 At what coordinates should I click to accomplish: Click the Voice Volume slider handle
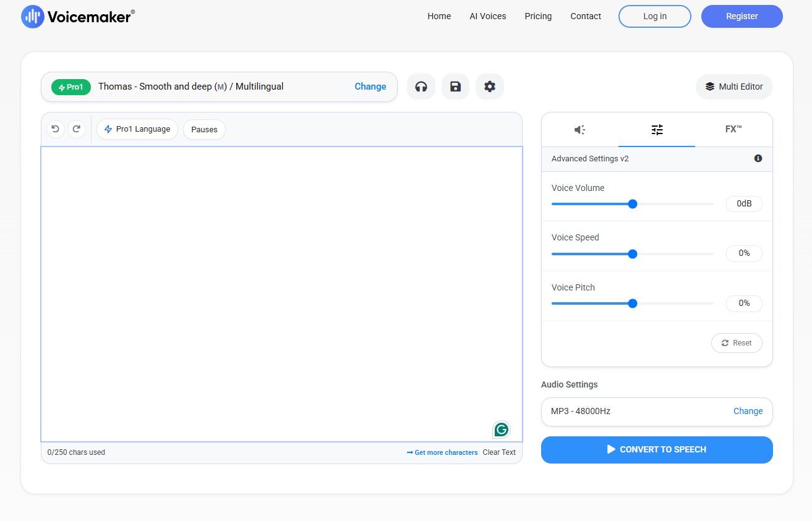[x=632, y=204]
